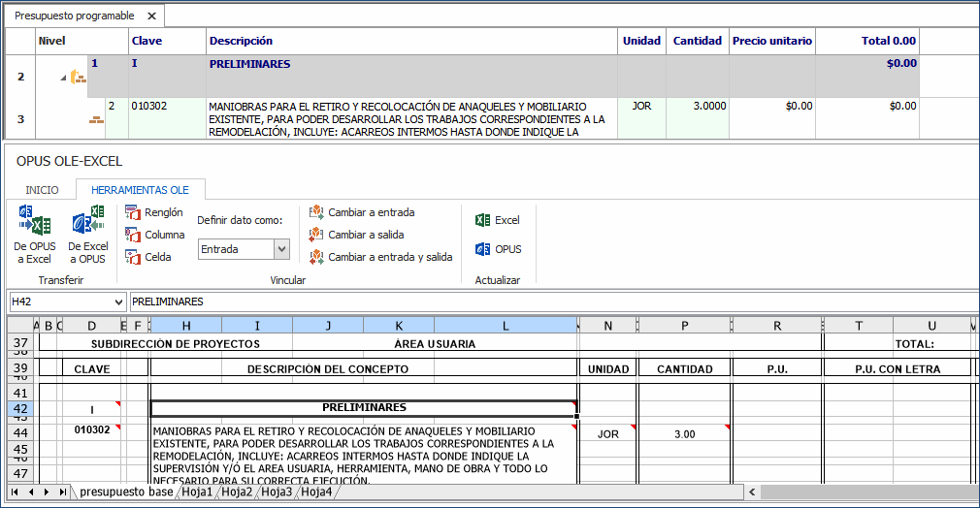Select spreadsheet column header L
The image size is (980, 508).
tap(506, 326)
